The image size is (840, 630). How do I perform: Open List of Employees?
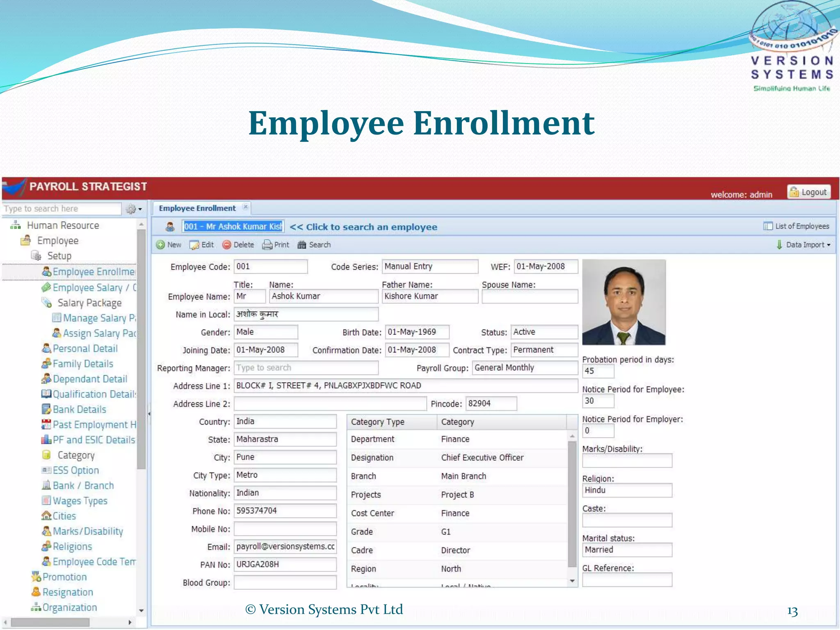pos(797,226)
